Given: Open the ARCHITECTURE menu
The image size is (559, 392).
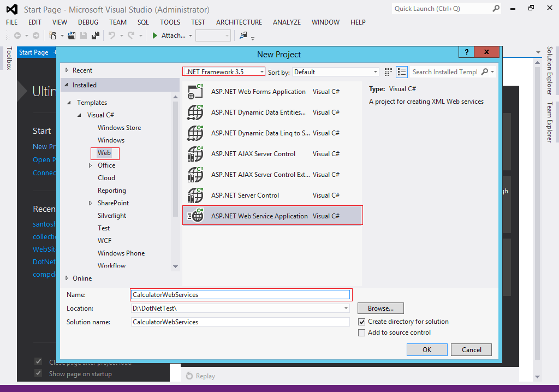Looking at the screenshot, I should [x=239, y=22].
